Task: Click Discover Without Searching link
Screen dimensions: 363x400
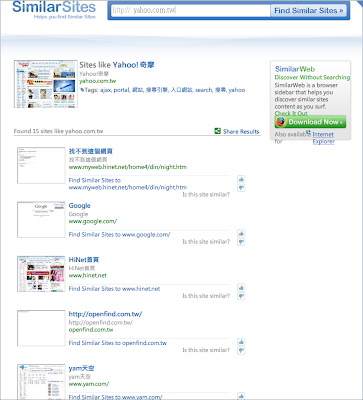Action: tap(312, 77)
